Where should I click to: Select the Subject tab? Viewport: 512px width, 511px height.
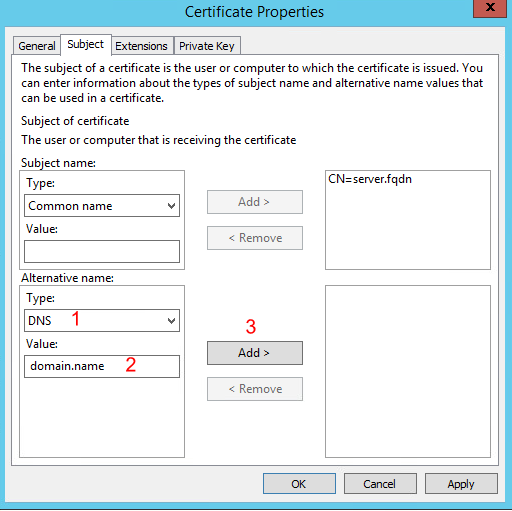[86, 44]
